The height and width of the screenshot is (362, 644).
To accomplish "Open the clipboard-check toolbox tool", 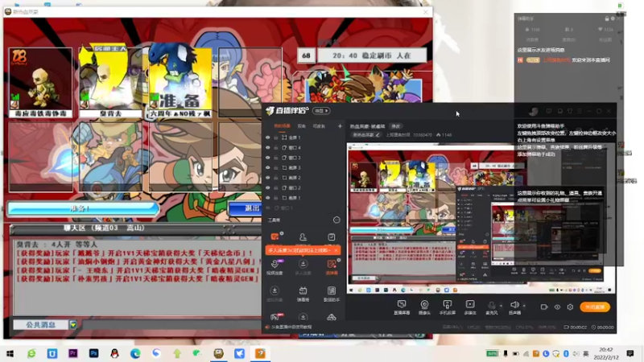I will tap(332, 237).
